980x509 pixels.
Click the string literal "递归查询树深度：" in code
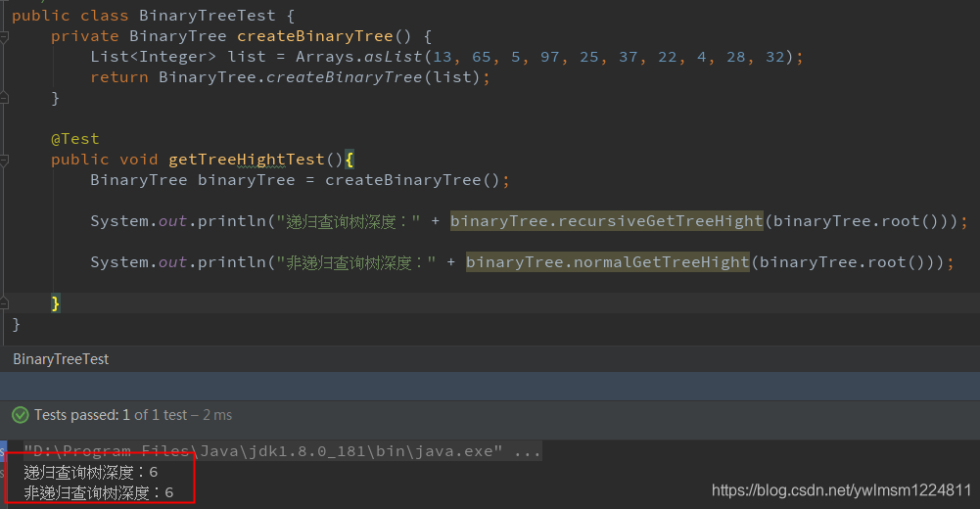coord(349,221)
